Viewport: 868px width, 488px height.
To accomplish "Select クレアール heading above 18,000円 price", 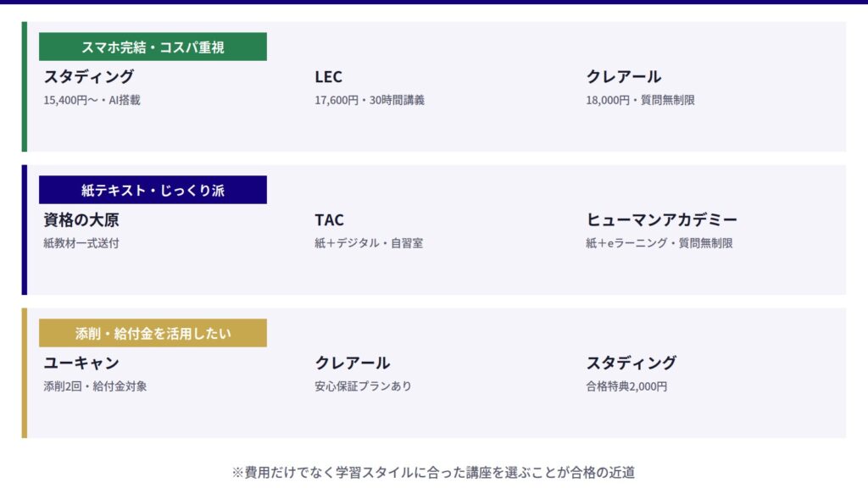I will point(623,77).
